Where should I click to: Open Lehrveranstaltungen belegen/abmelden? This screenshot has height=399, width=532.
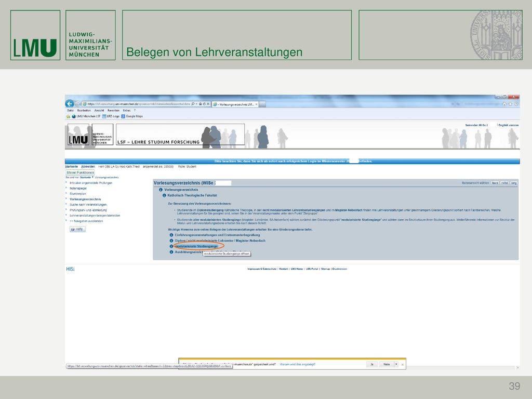coord(95,216)
